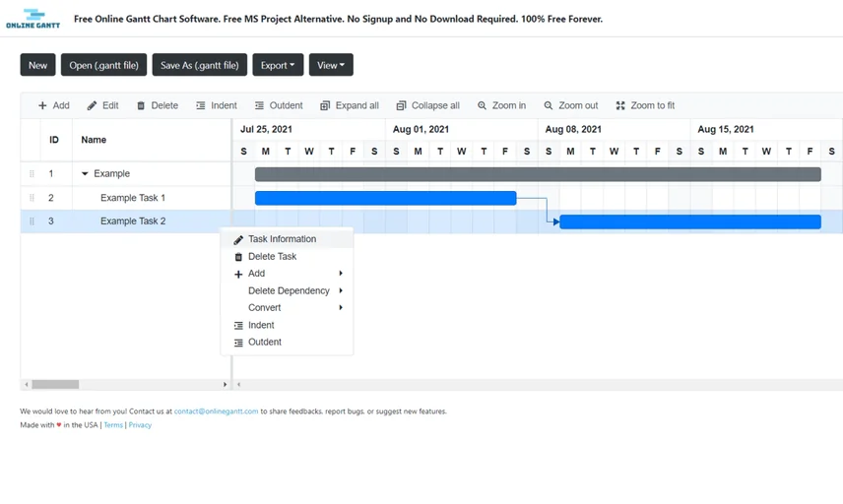Viewport: 843px width, 504px height.
Task: Click the Indent toolbar icon
Action: [201, 105]
